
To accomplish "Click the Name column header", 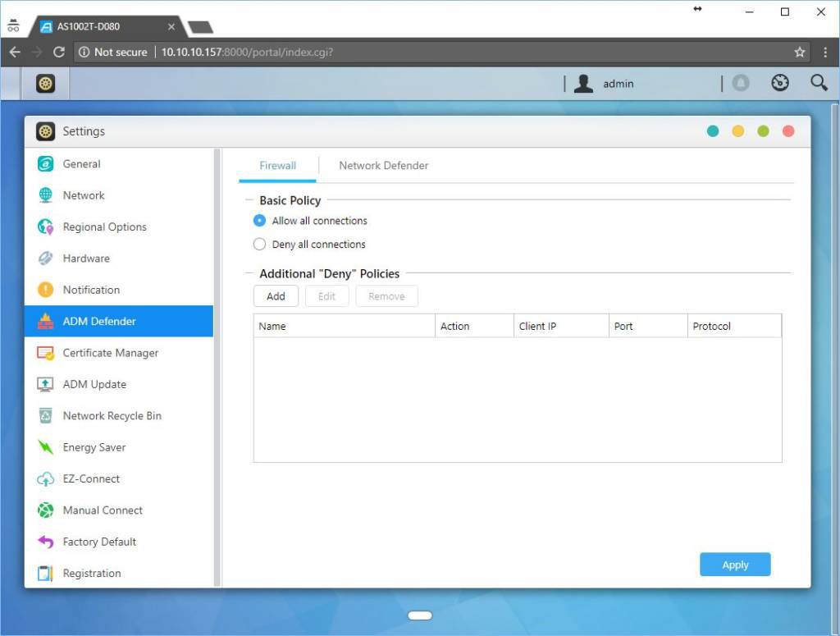I will click(345, 327).
